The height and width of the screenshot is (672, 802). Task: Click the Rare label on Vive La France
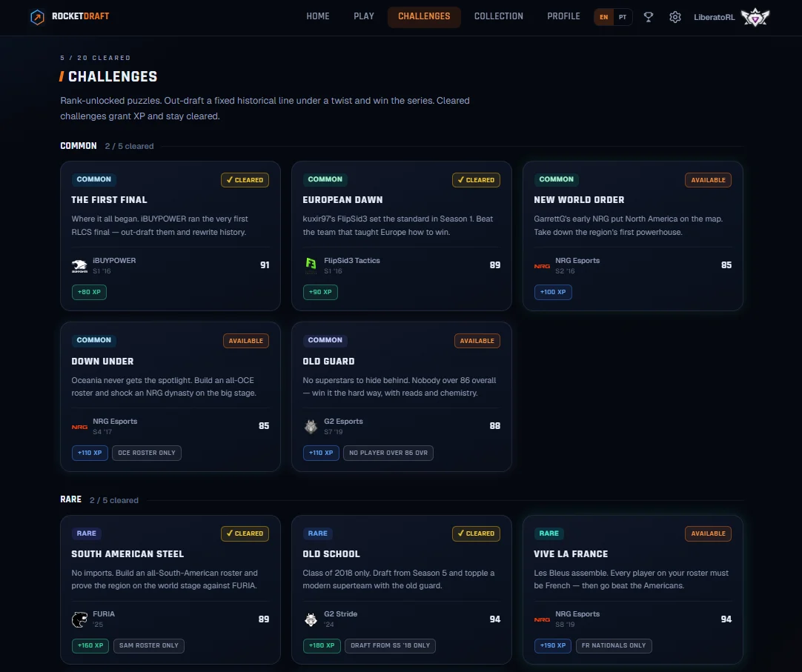[549, 533]
